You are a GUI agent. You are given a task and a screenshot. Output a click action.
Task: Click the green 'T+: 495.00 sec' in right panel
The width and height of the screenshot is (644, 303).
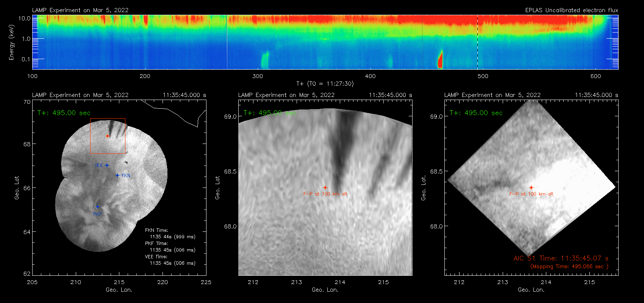(x=476, y=113)
